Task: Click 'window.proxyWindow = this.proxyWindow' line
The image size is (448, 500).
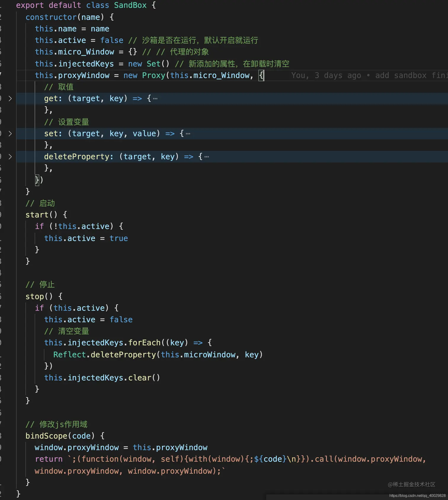Action: [121, 448]
